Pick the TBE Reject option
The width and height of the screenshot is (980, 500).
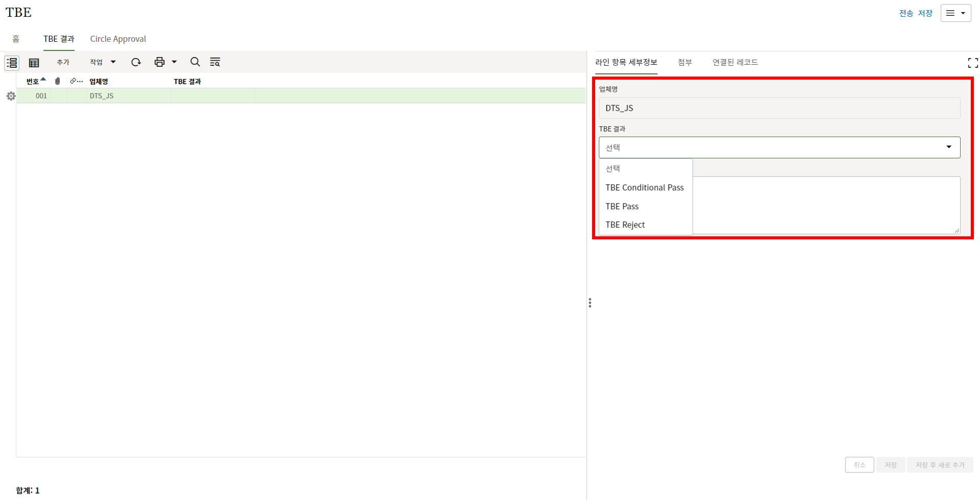pos(625,225)
